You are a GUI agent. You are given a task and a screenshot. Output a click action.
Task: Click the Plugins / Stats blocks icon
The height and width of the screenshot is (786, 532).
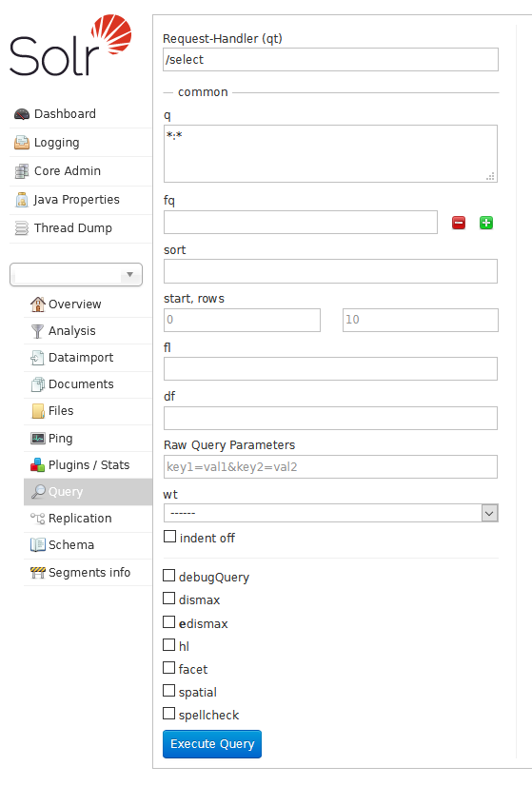(x=38, y=465)
